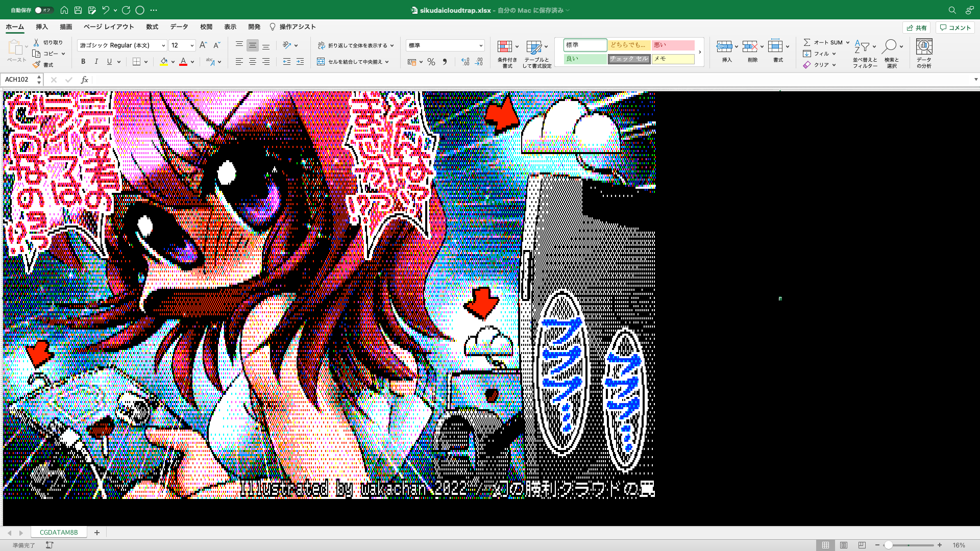Click 並べ替えとフィルター icon
This screenshot has width=980, height=551.
click(862, 46)
